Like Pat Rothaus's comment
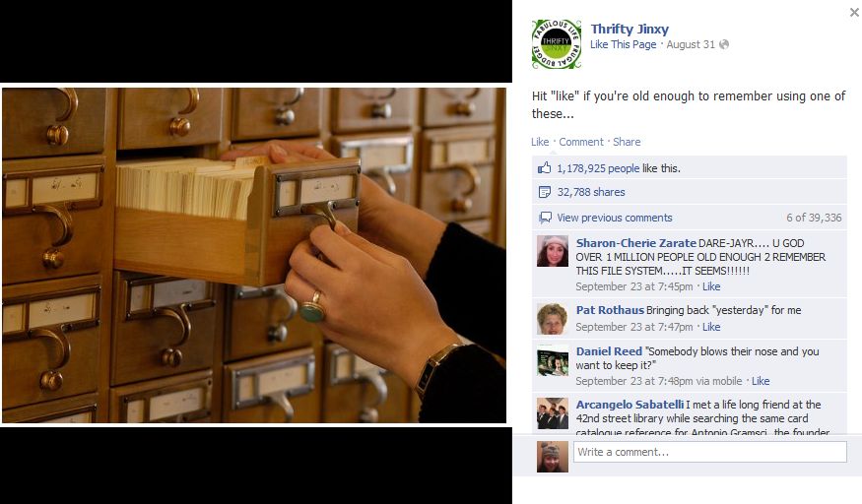This screenshot has width=862, height=504. 711,327
